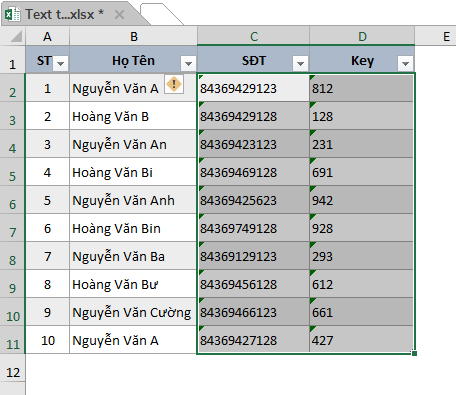This screenshot has width=459, height=395.
Task: Switch to the Text t...xlsx tab
Action: point(65,14)
